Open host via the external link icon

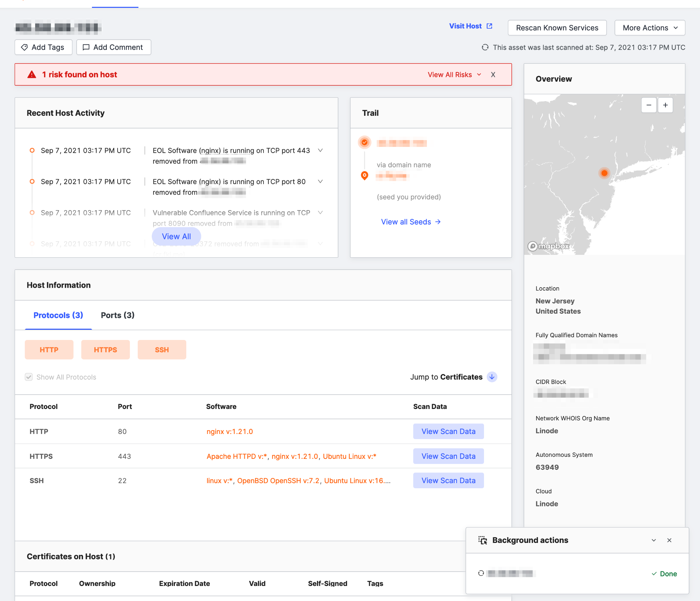tap(490, 26)
